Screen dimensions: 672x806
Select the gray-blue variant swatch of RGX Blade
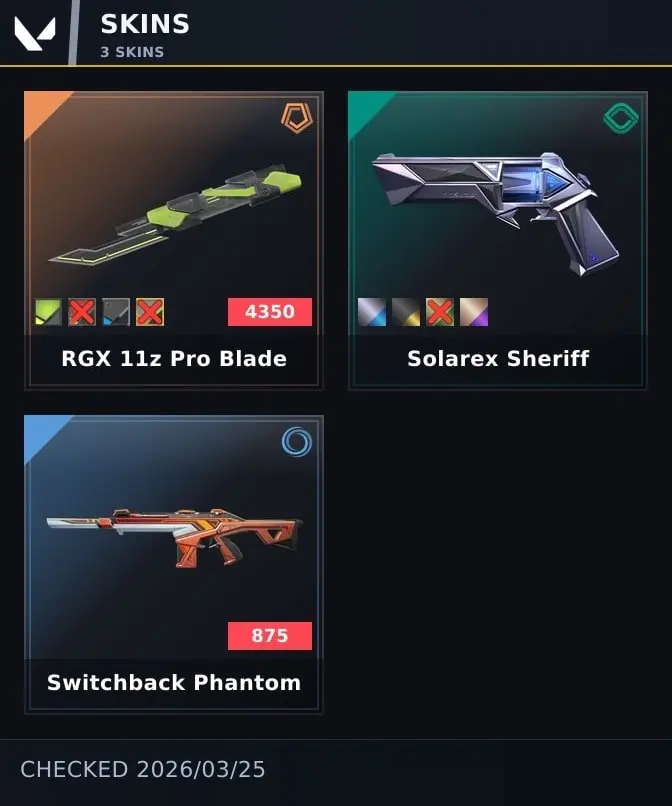[x=116, y=312]
